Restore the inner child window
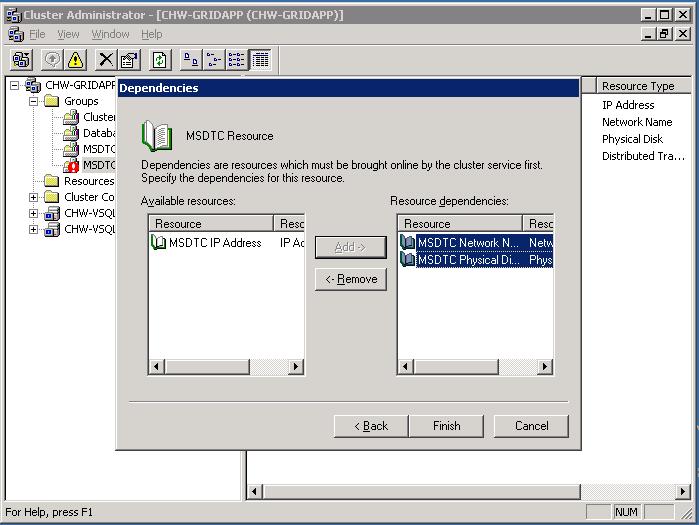The width and height of the screenshot is (699, 525). [665, 34]
